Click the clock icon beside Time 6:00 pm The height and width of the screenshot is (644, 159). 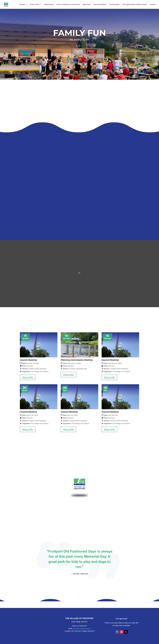(62, 366)
